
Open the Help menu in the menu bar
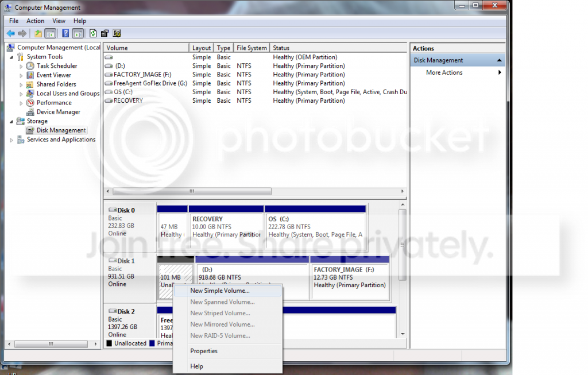tap(79, 21)
